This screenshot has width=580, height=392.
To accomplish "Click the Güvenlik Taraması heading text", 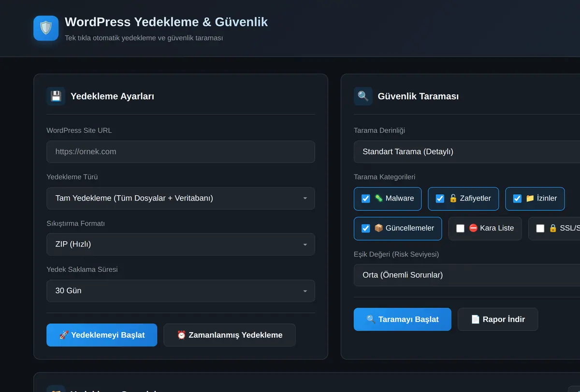I will pos(419,96).
